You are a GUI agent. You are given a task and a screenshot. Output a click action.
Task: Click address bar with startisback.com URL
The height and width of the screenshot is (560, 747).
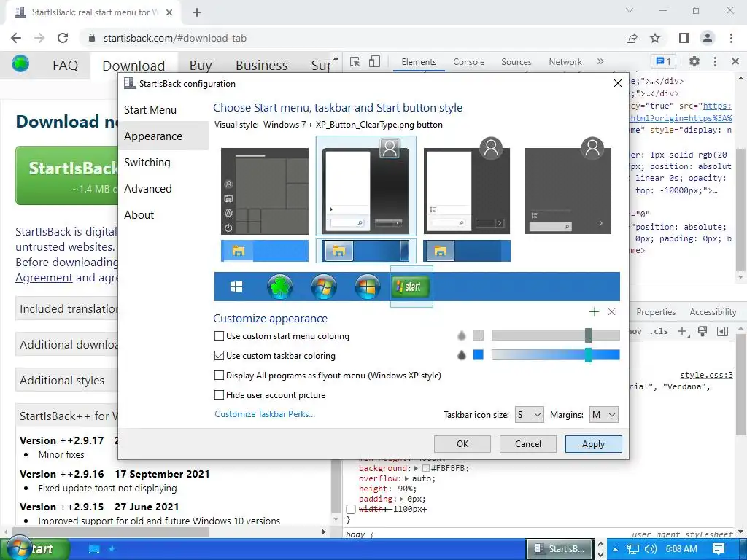[352, 38]
